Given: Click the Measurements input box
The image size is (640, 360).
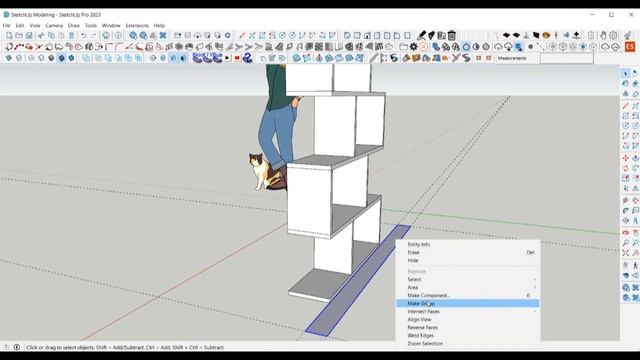Looking at the screenshot, I should click(x=567, y=58).
